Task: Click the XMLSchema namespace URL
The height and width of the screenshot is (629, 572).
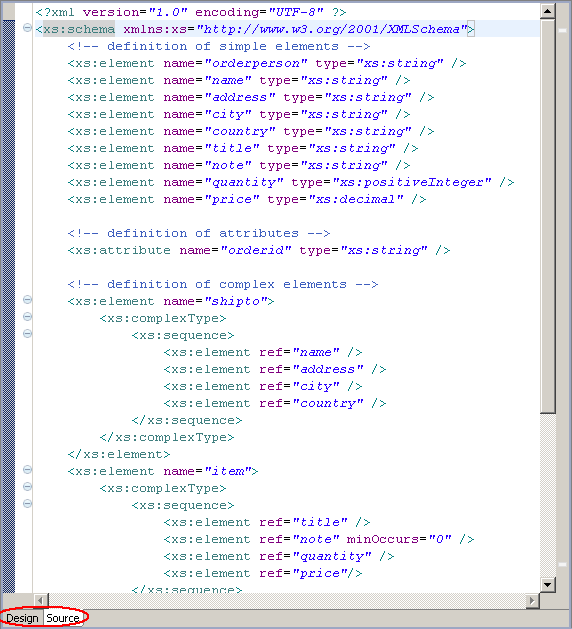Action: [332, 29]
